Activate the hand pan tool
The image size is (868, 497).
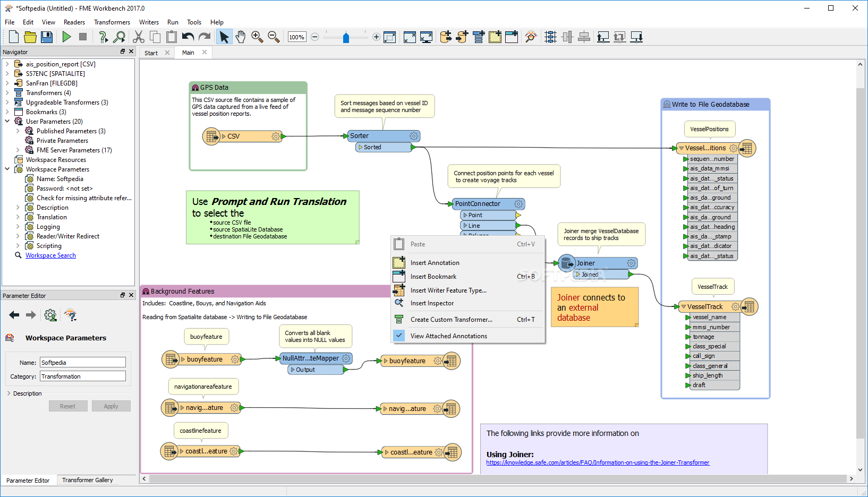pyautogui.click(x=241, y=37)
